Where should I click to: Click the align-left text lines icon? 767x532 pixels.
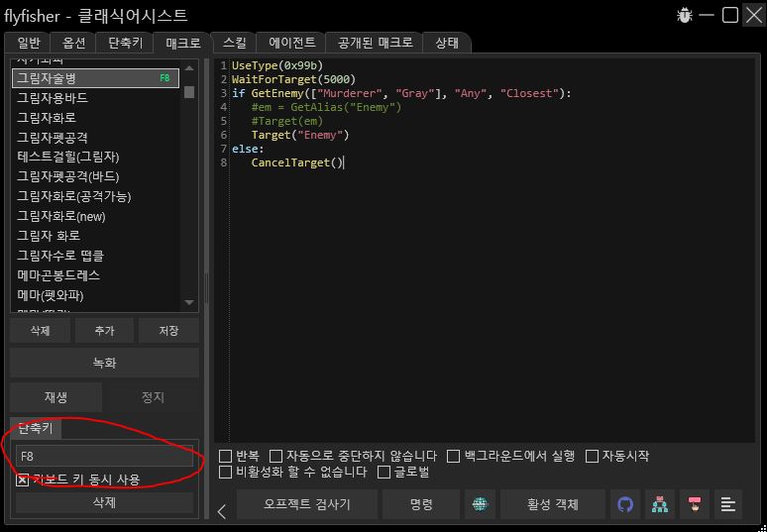tap(728, 504)
